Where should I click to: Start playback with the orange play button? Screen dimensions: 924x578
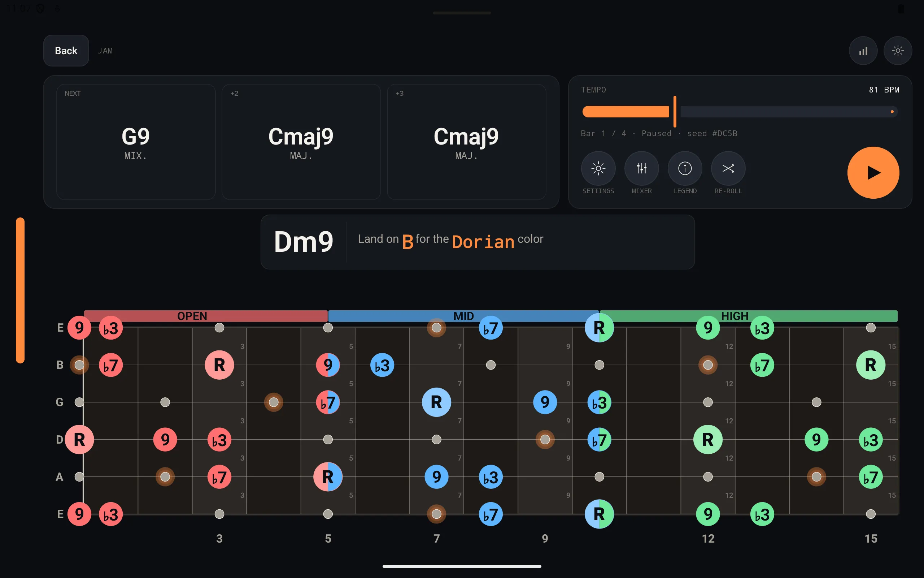(873, 173)
